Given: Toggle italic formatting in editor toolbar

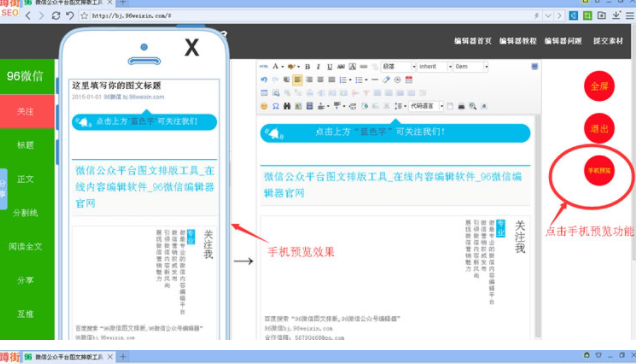Looking at the screenshot, I should 318,67.
